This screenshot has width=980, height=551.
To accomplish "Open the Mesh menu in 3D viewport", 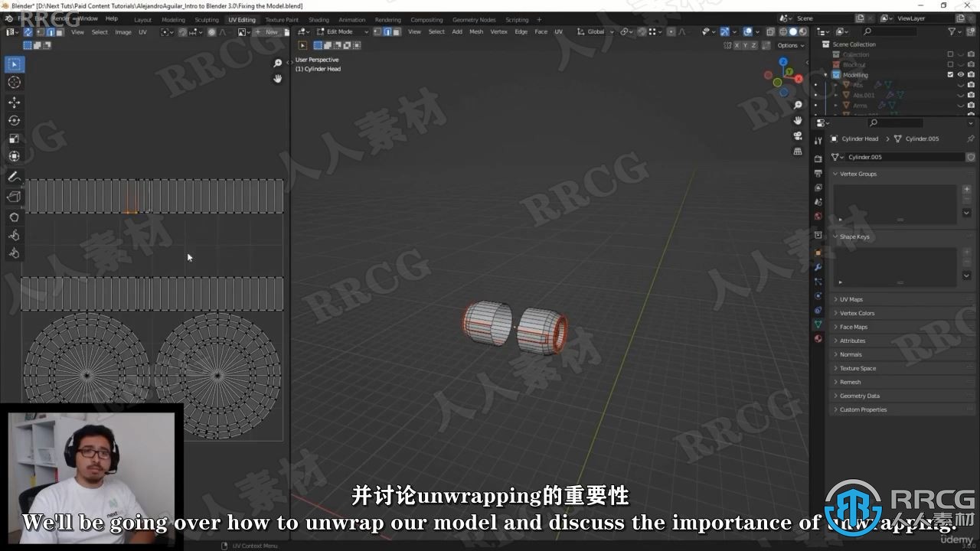I will [x=476, y=31].
